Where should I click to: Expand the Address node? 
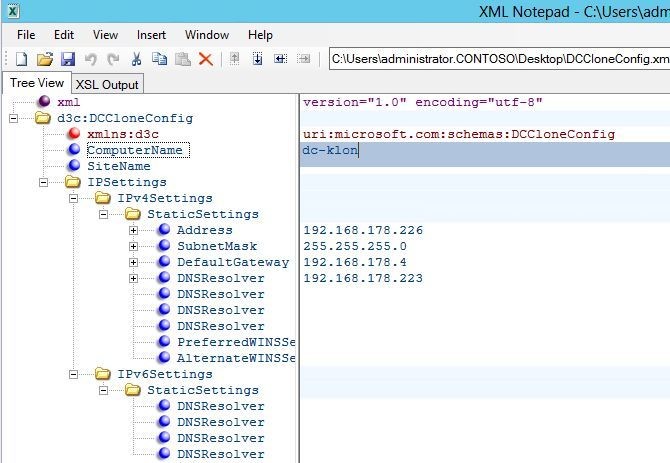[133, 230]
